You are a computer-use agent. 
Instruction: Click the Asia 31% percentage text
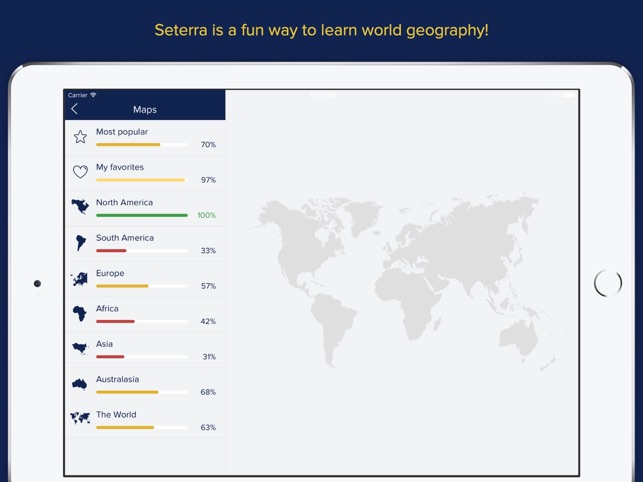coord(208,357)
